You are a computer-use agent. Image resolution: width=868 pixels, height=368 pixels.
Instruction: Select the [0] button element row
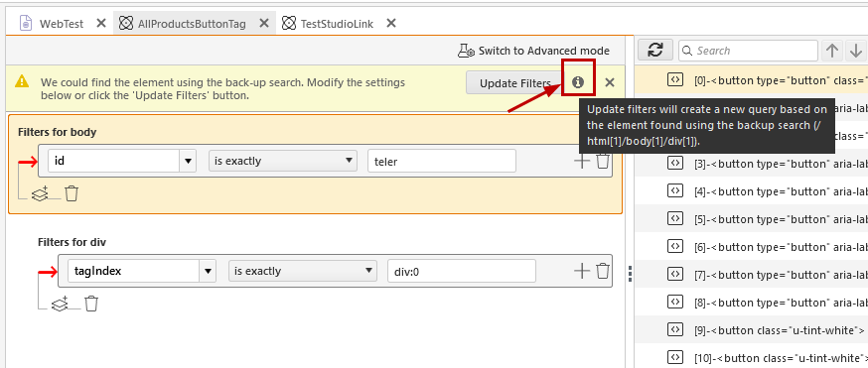click(751, 79)
